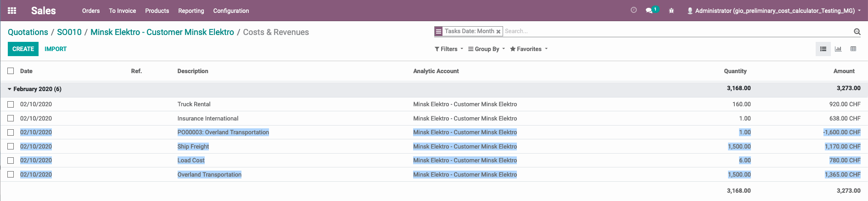Switch to pivot view icon

point(853,49)
